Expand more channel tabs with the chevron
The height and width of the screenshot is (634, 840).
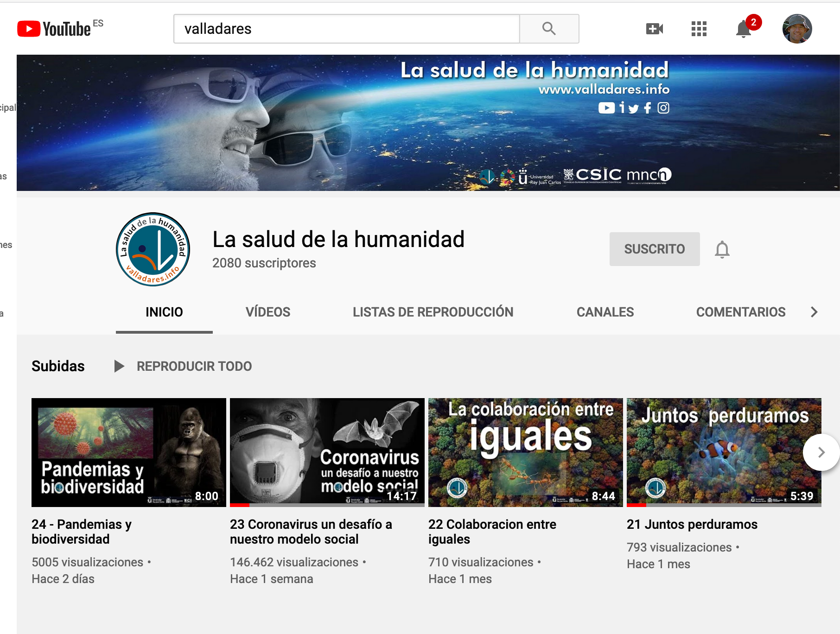(814, 312)
